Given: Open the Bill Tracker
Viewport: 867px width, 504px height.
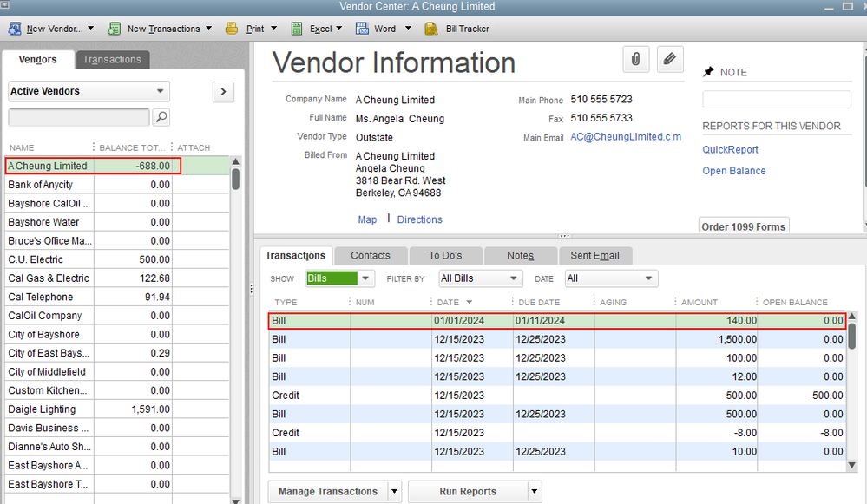Looking at the screenshot, I should point(456,29).
